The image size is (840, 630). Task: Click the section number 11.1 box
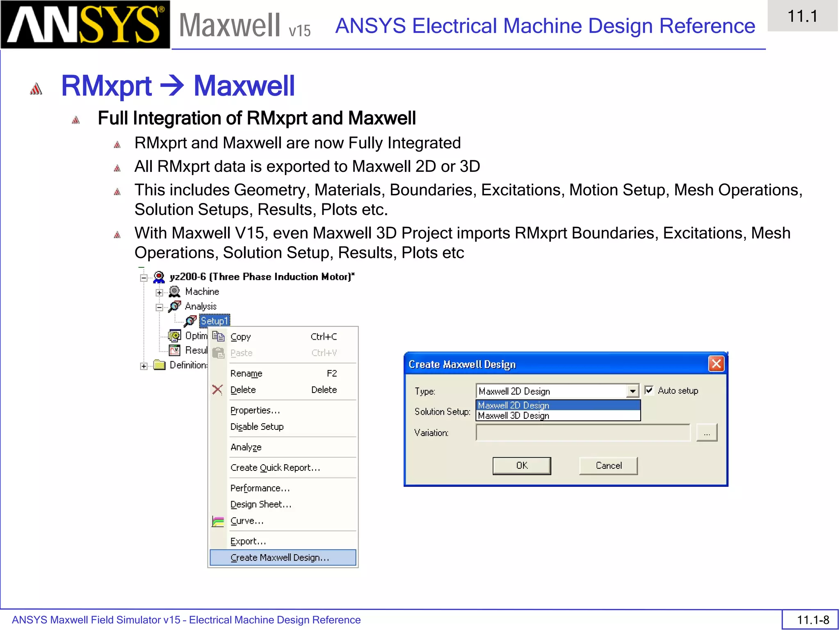(x=803, y=16)
